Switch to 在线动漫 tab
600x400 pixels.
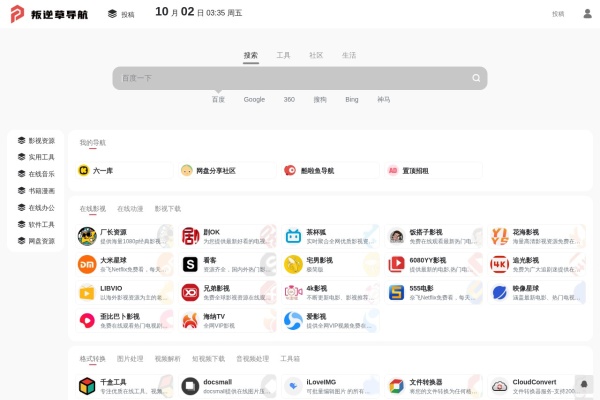click(130, 209)
